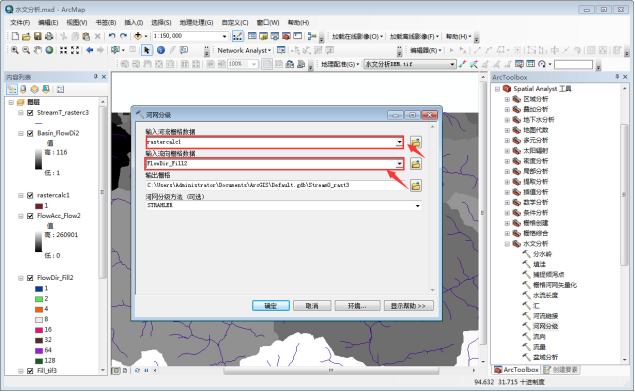Browse for input stream raster folder icon
Screen dimensions: 635x392
pos(416,142)
